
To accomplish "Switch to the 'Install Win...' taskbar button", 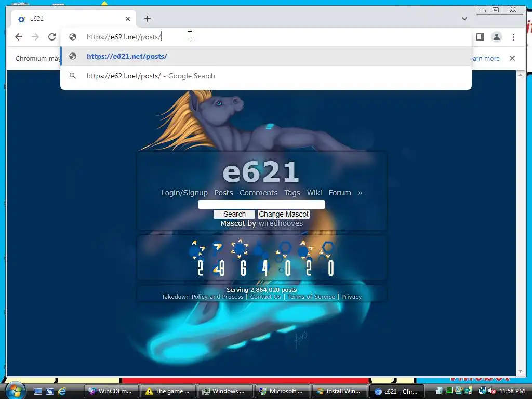I will 339,391.
